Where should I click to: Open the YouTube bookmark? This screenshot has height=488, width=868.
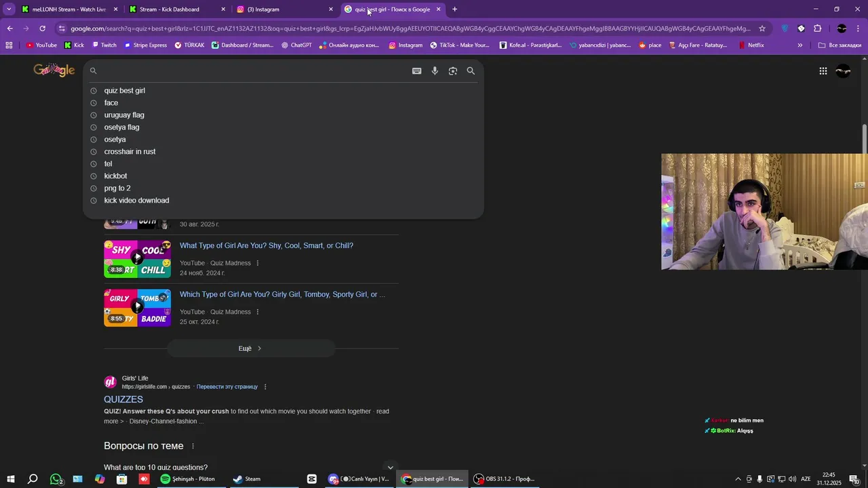tap(41, 45)
